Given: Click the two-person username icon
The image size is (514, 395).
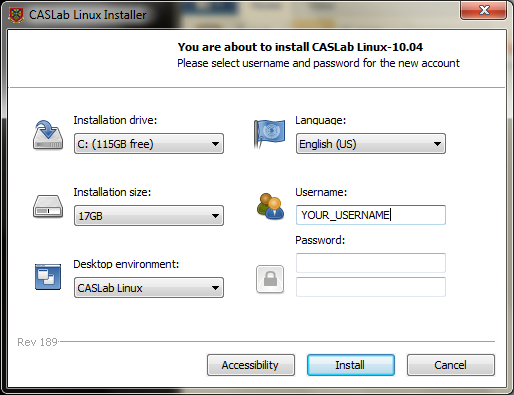Looking at the screenshot, I should (270, 206).
